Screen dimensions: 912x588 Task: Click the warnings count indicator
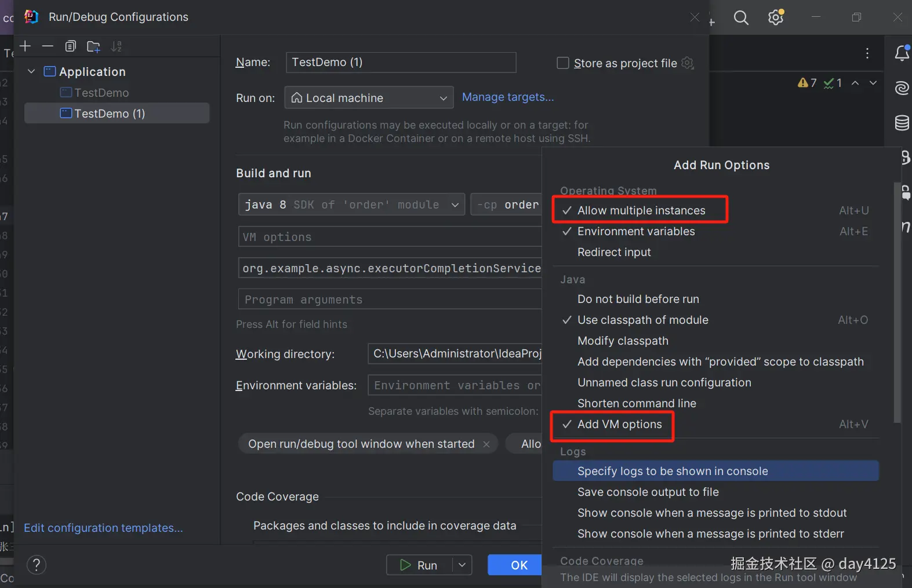pyautogui.click(x=807, y=83)
